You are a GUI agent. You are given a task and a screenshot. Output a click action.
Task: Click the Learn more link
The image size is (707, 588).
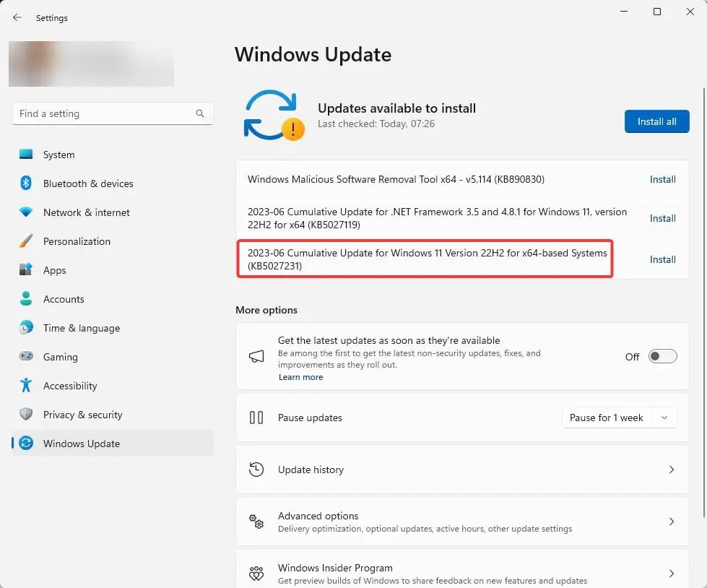point(300,377)
